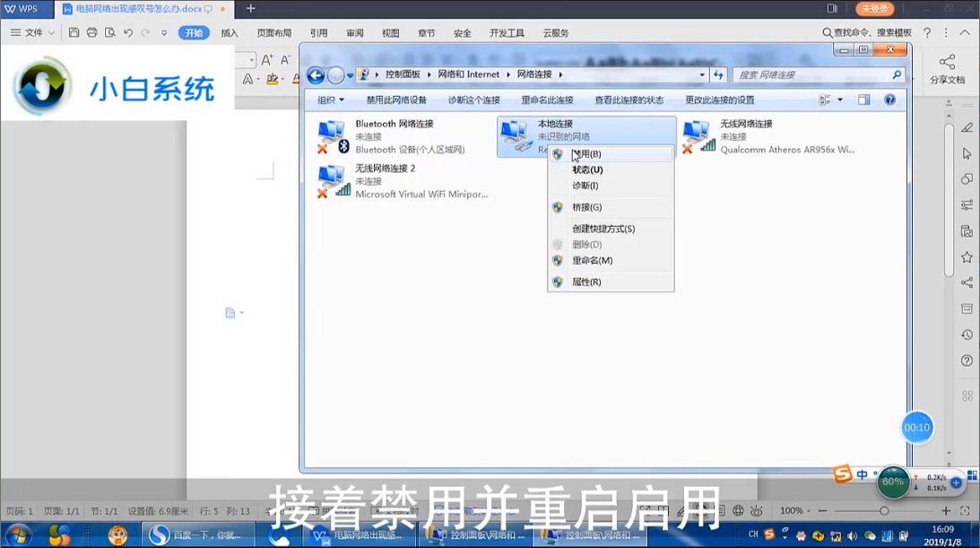Image resolution: width=980 pixels, height=548 pixels.
Task: Click 禁用此网络设备 toolbar button
Action: [396, 100]
